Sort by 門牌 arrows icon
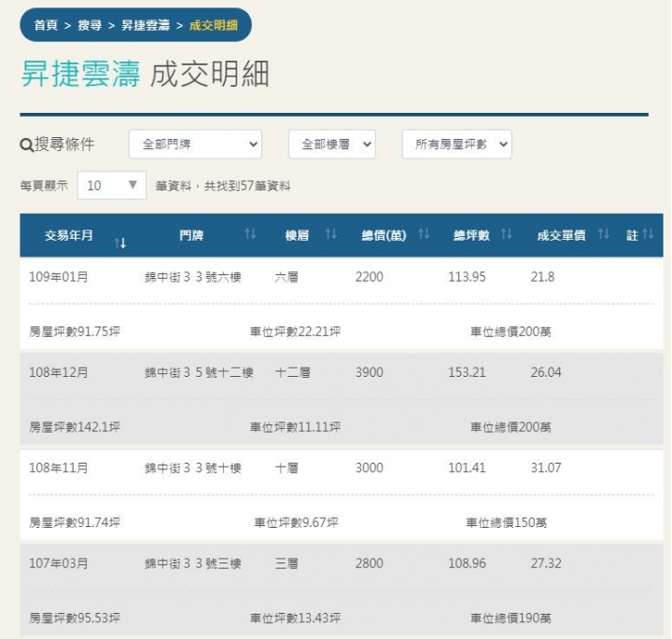The image size is (672, 639). coord(250,234)
